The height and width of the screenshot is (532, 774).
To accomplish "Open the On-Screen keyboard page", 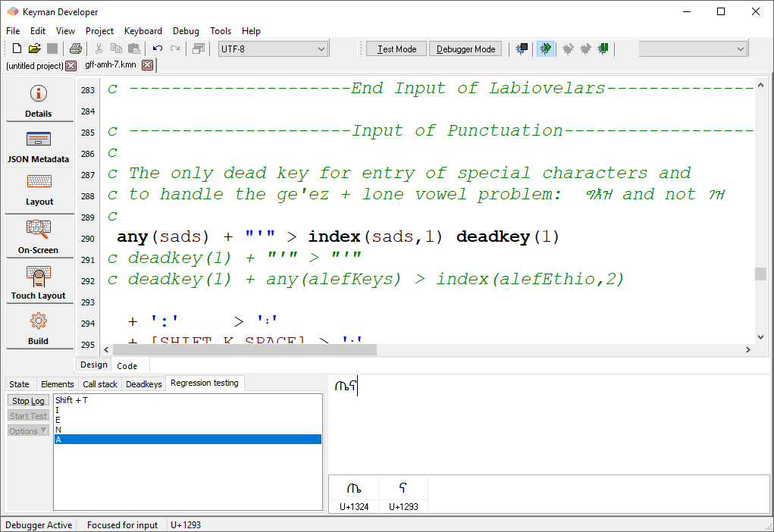I will 39,237.
